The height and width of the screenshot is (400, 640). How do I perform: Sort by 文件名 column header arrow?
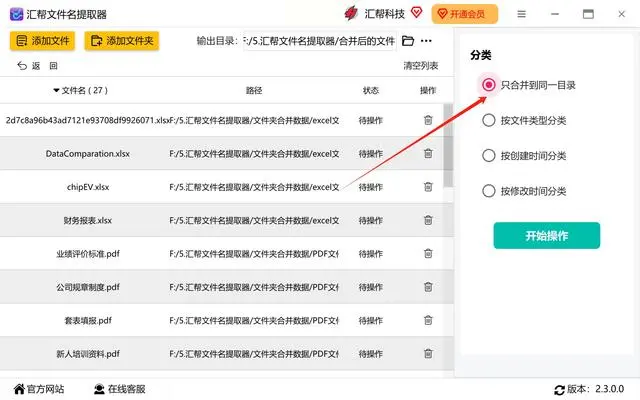coord(56,90)
